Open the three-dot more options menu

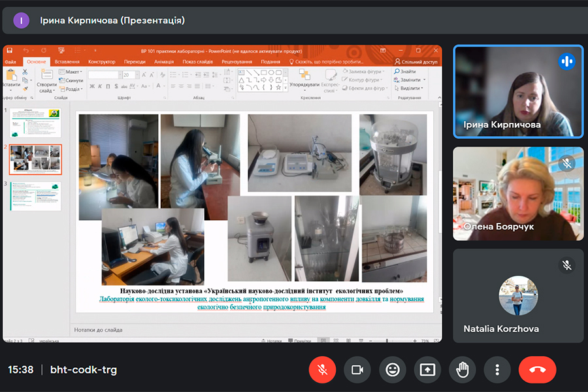[x=497, y=370]
